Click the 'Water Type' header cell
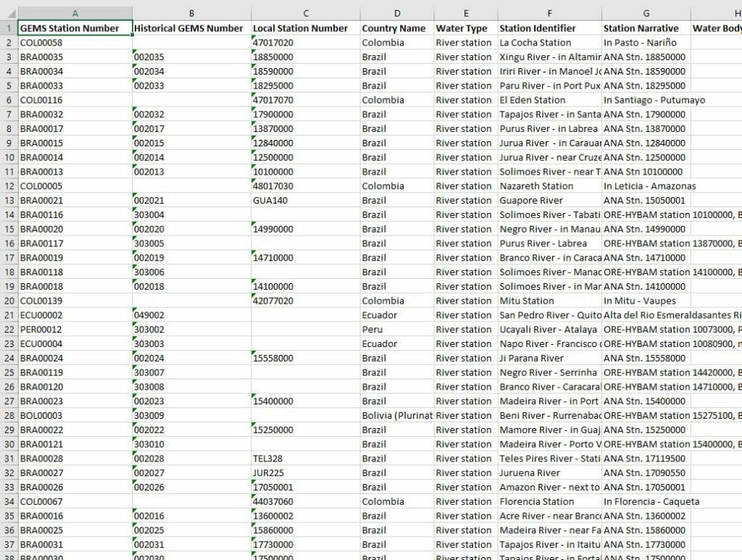 click(466, 28)
